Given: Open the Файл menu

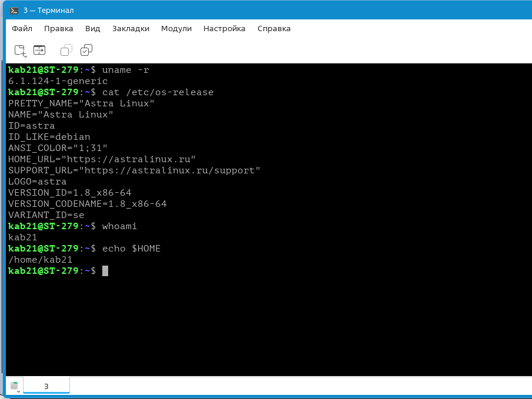Looking at the screenshot, I should [22, 28].
